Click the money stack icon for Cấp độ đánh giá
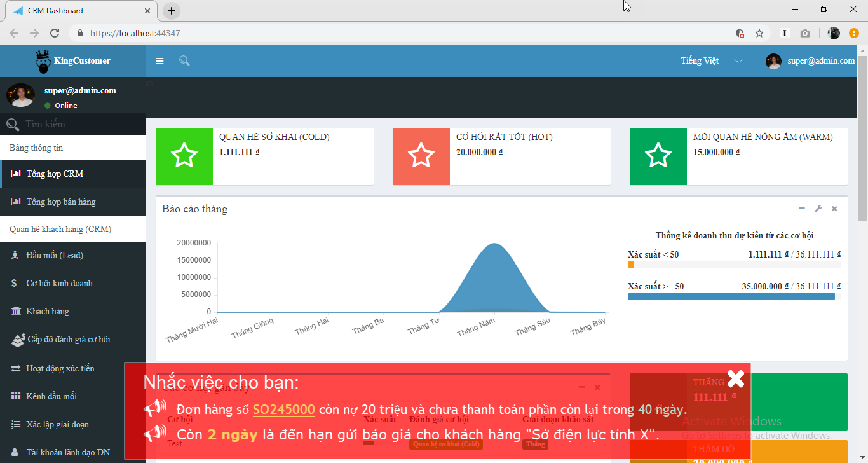Image resolution: width=868 pixels, height=463 pixels. coord(18,340)
